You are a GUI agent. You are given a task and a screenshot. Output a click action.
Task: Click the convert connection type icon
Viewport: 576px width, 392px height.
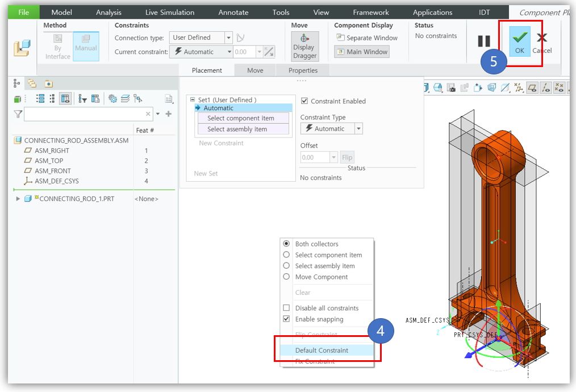click(241, 38)
